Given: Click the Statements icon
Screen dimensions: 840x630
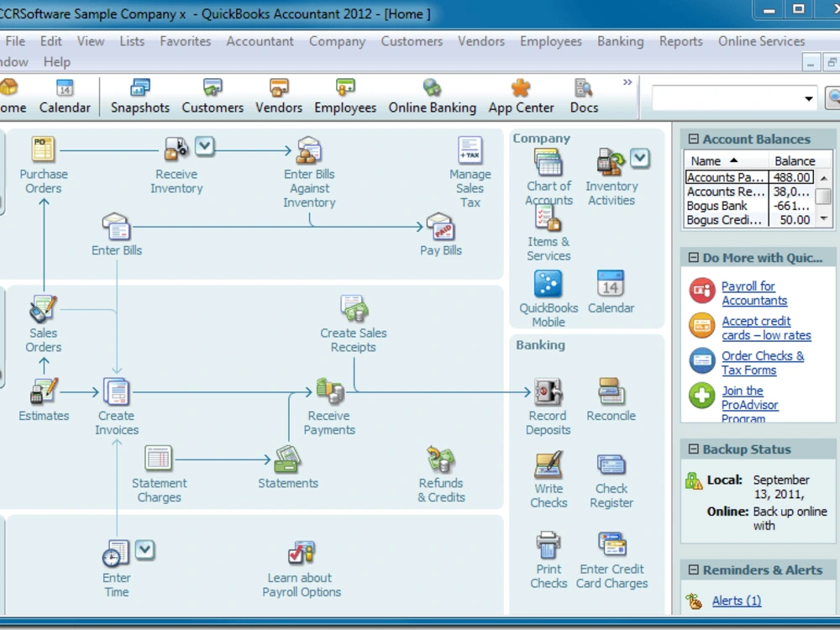Looking at the screenshot, I should [287, 459].
